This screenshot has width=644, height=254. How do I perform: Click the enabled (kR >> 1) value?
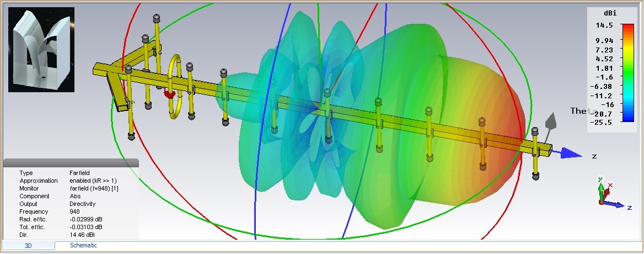point(93,181)
